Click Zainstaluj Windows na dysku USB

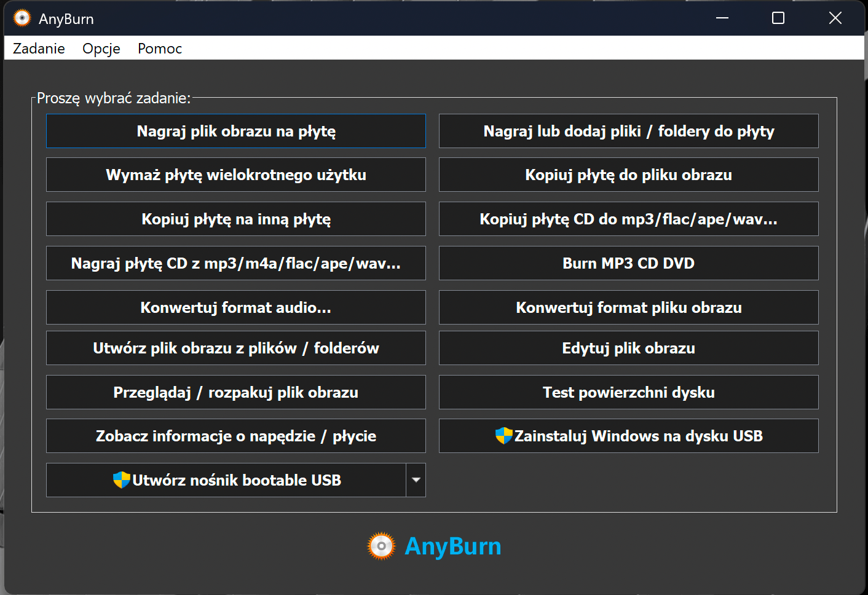click(629, 436)
